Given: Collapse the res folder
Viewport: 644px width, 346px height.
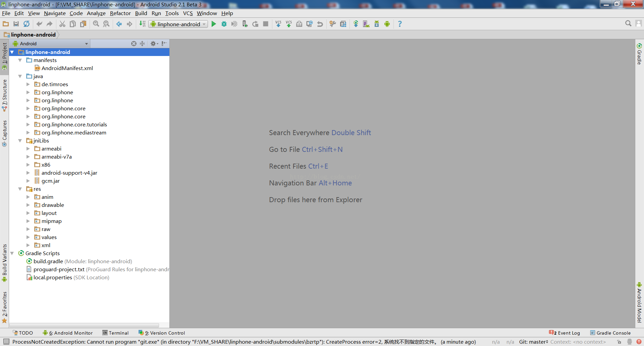Looking at the screenshot, I should pyautogui.click(x=20, y=189).
